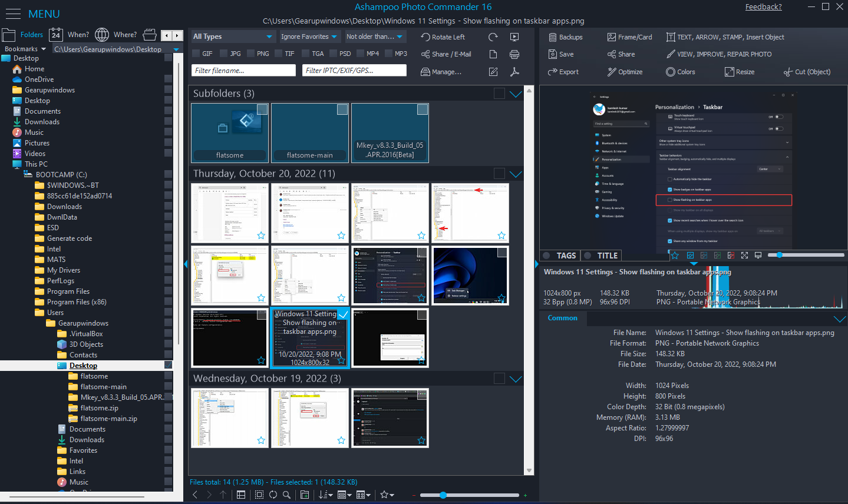The height and width of the screenshot is (504, 848).
Task: Click the monitor display icon under preview
Action: click(758, 255)
